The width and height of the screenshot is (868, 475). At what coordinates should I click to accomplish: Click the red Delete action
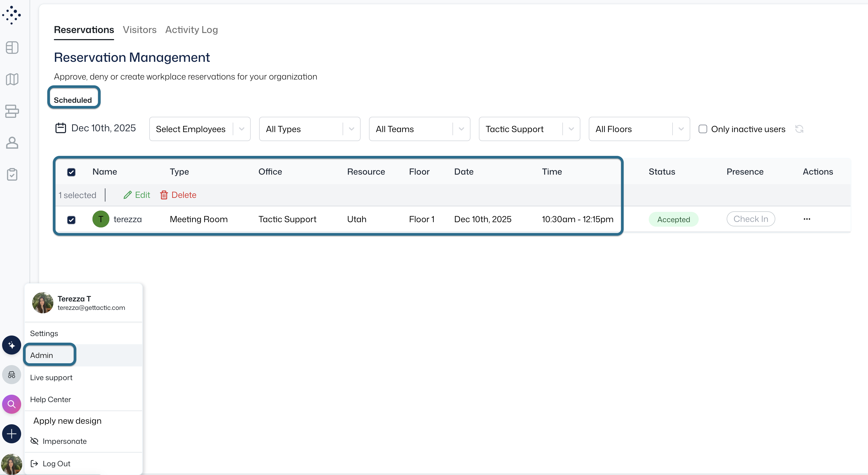(178, 195)
